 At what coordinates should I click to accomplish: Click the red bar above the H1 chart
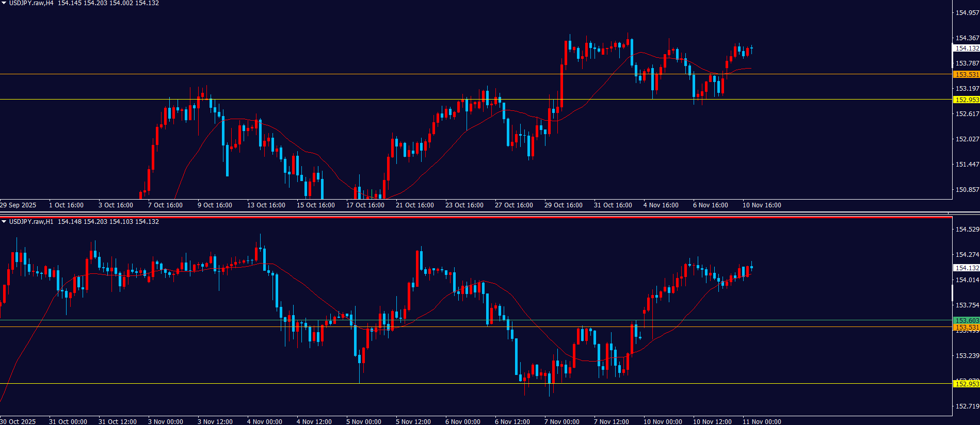475,217
